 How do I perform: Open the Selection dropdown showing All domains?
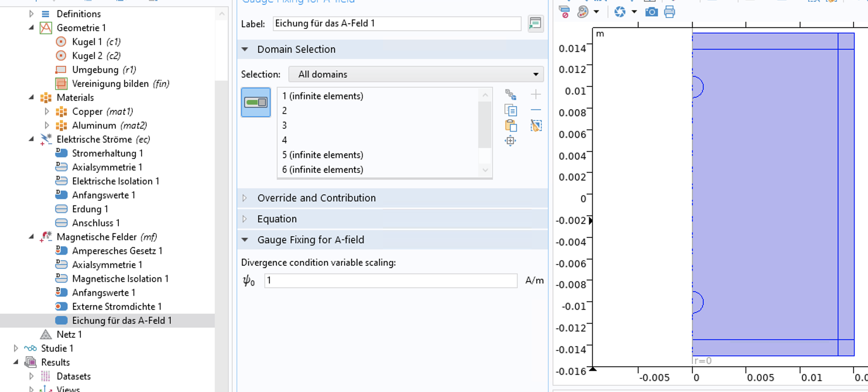tap(416, 74)
